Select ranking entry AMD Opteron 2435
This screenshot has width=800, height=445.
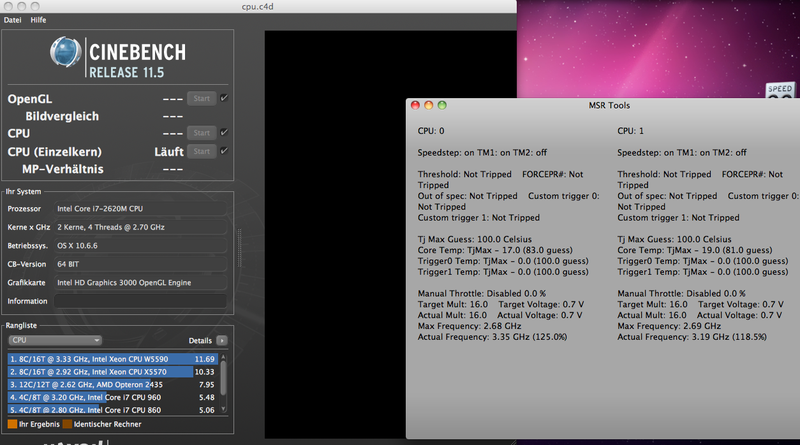112,384
